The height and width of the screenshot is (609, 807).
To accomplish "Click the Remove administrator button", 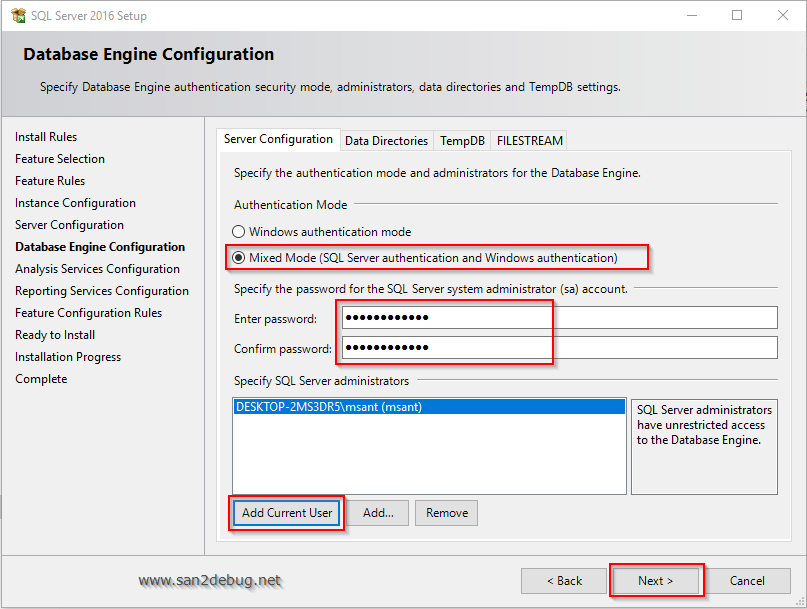I will click(446, 513).
